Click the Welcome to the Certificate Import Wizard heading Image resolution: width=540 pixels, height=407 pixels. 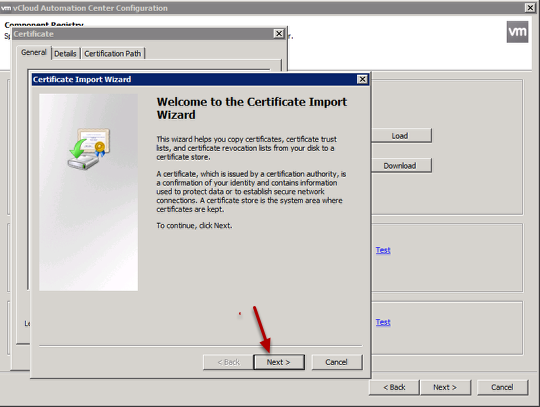point(252,108)
